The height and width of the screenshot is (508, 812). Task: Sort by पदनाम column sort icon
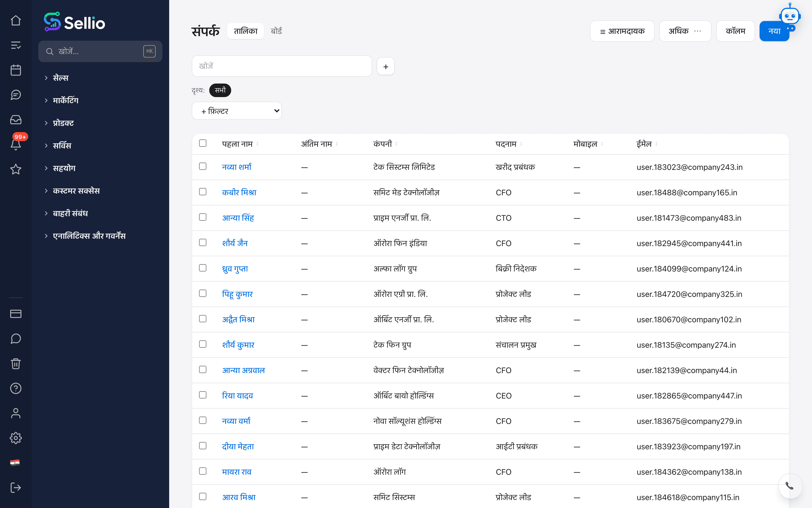[x=521, y=144]
